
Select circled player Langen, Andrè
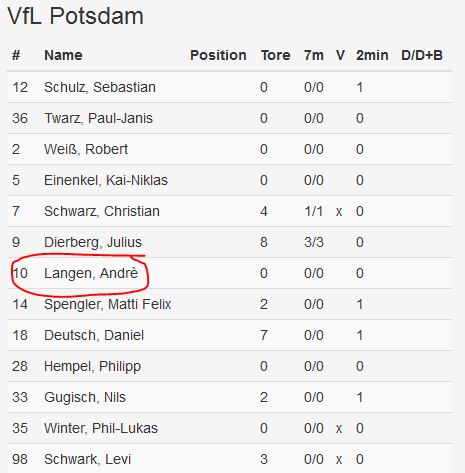tap(91, 273)
